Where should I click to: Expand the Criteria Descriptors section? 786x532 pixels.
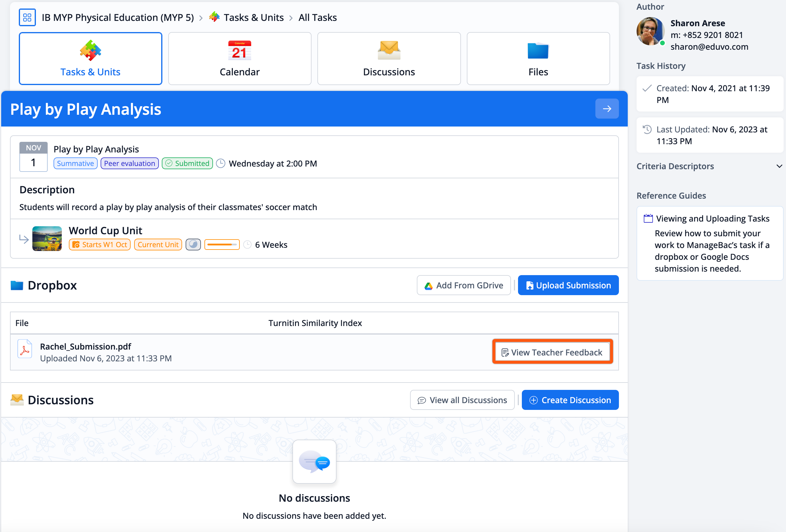pyautogui.click(x=779, y=166)
